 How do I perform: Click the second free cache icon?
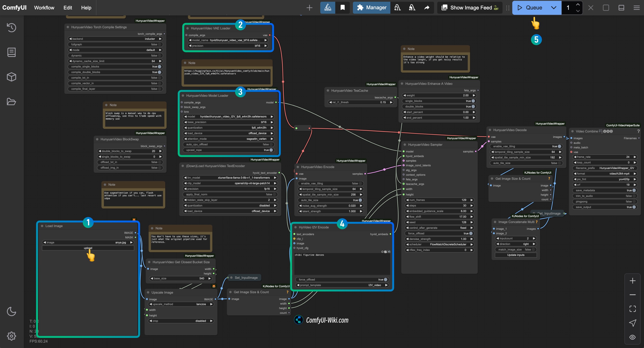click(412, 8)
